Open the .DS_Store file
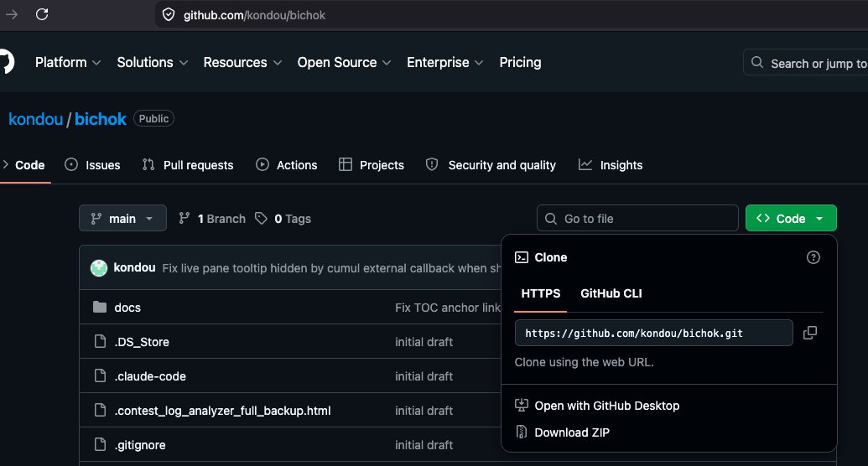 pyautogui.click(x=142, y=342)
